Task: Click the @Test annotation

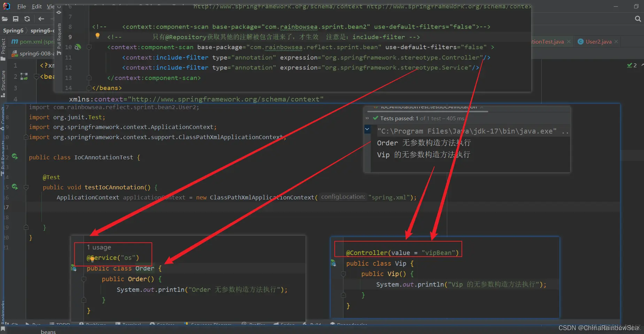Action: point(51,177)
